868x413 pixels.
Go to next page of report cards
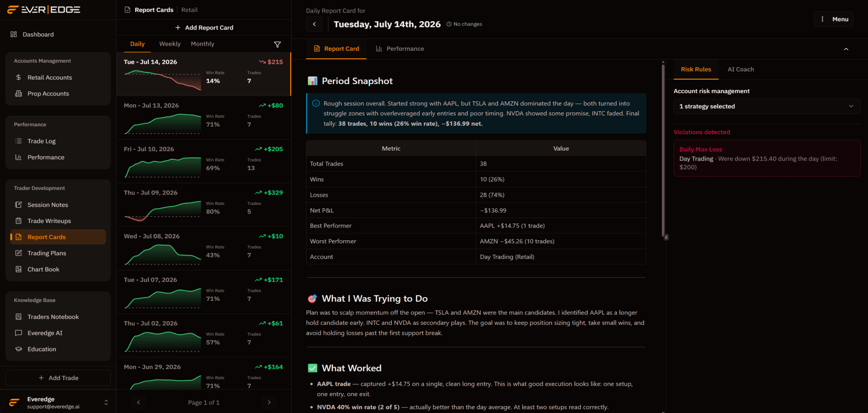point(269,402)
